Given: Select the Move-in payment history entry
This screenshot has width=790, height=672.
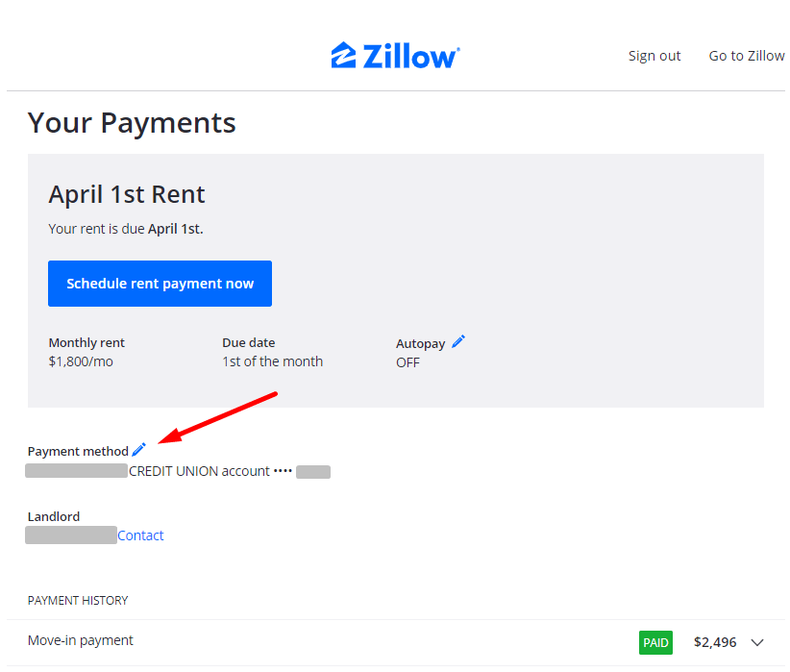Looking at the screenshot, I should click(x=80, y=639).
